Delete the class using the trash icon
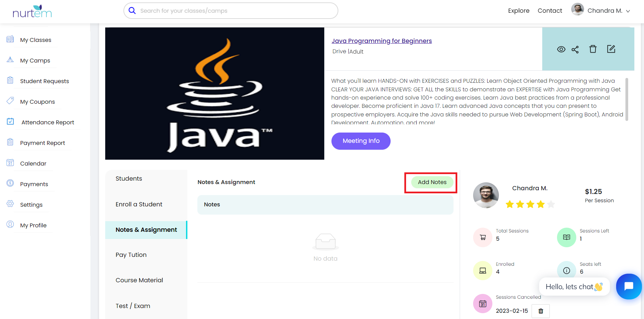The height and width of the screenshot is (319, 644). [x=593, y=49]
